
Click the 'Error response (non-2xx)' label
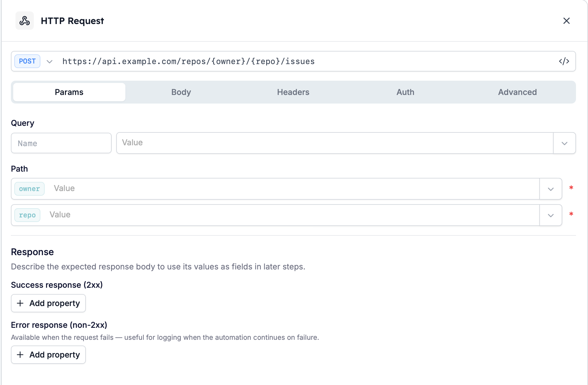(59, 325)
